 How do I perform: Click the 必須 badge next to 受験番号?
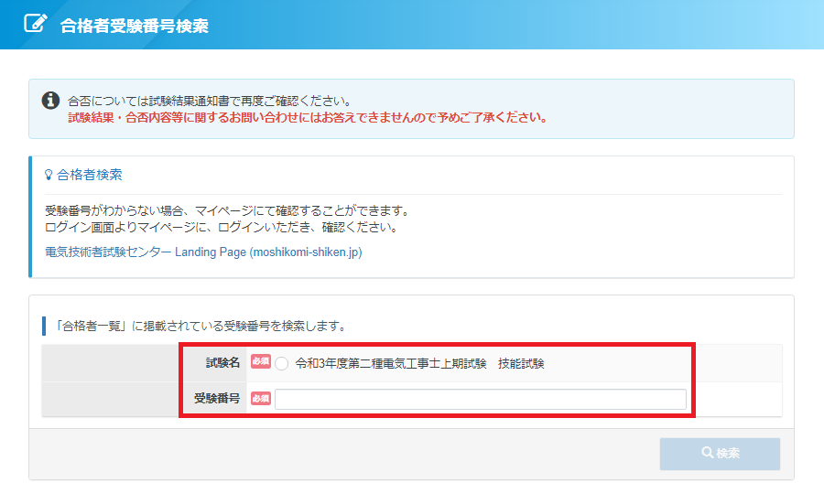[x=260, y=398]
